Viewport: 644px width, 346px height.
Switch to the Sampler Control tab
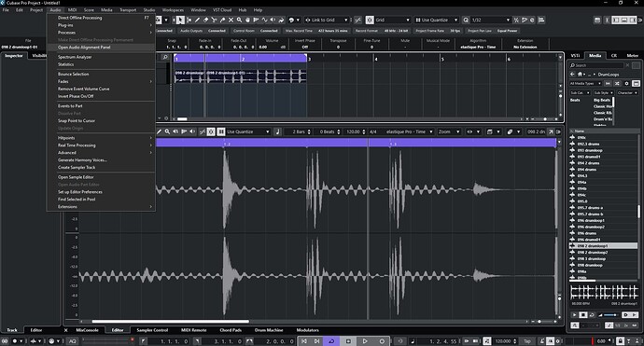[x=152, y=330]
